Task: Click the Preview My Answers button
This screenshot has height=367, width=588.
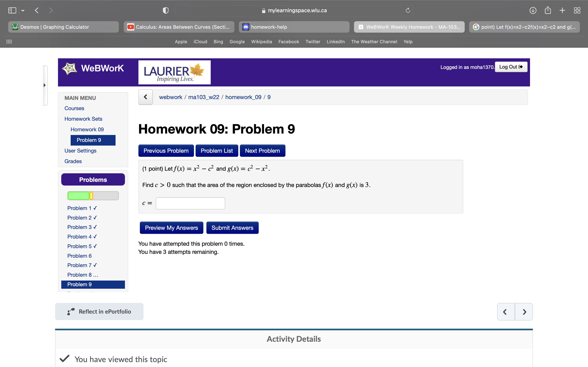Action: tap(171, 228)
